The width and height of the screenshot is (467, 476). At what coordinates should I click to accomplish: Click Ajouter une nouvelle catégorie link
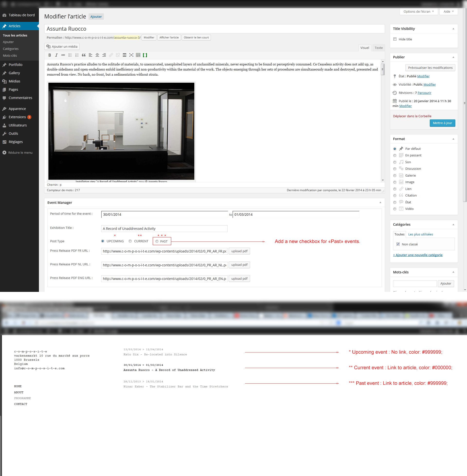[418, 255]
